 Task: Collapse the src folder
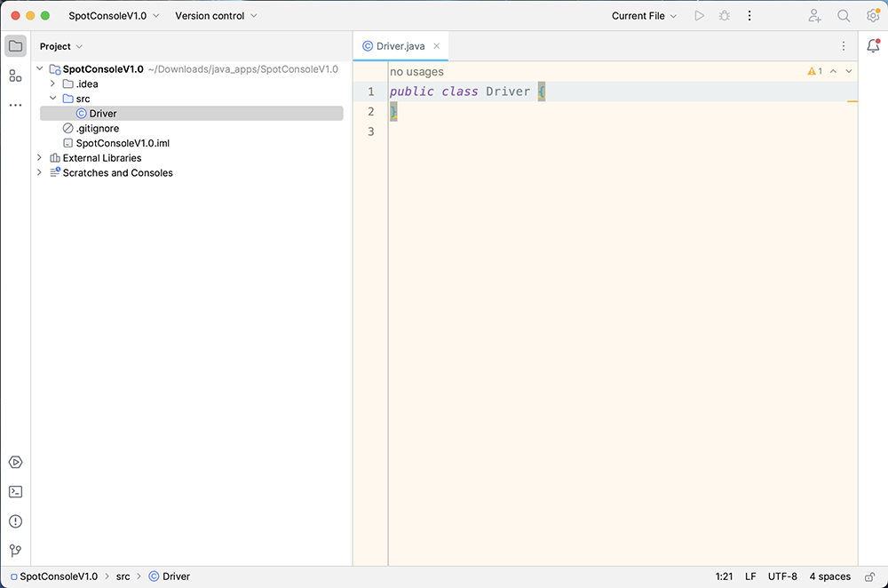tap(52, 99)
